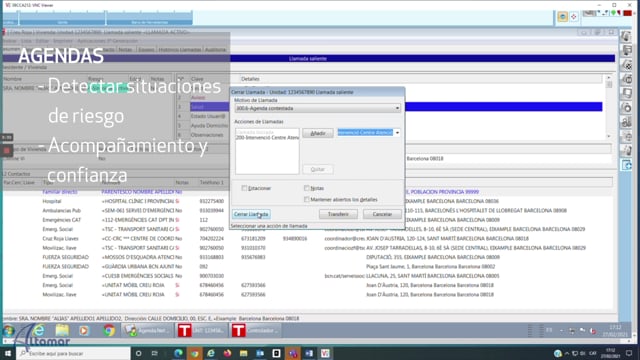The image size is (640, 360).
Task: Open the Motivo de Llamada dropdown
Action: point(317,108)
